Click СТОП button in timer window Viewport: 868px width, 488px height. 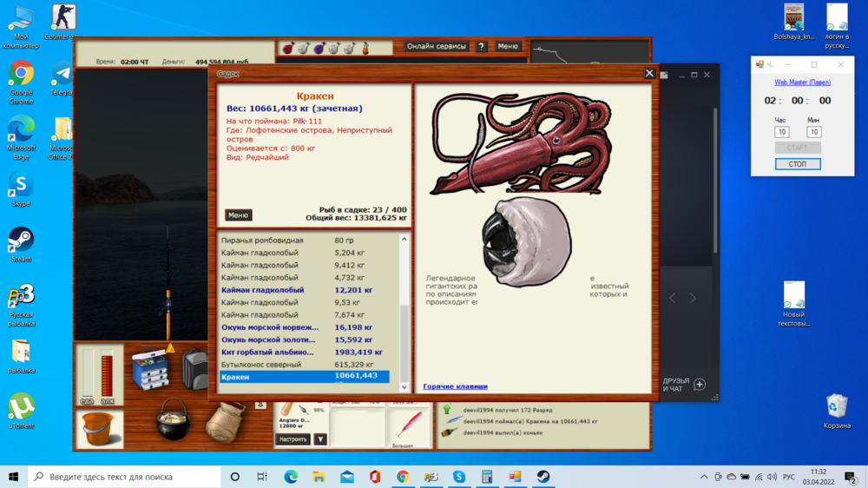click(x=797, y=164)
